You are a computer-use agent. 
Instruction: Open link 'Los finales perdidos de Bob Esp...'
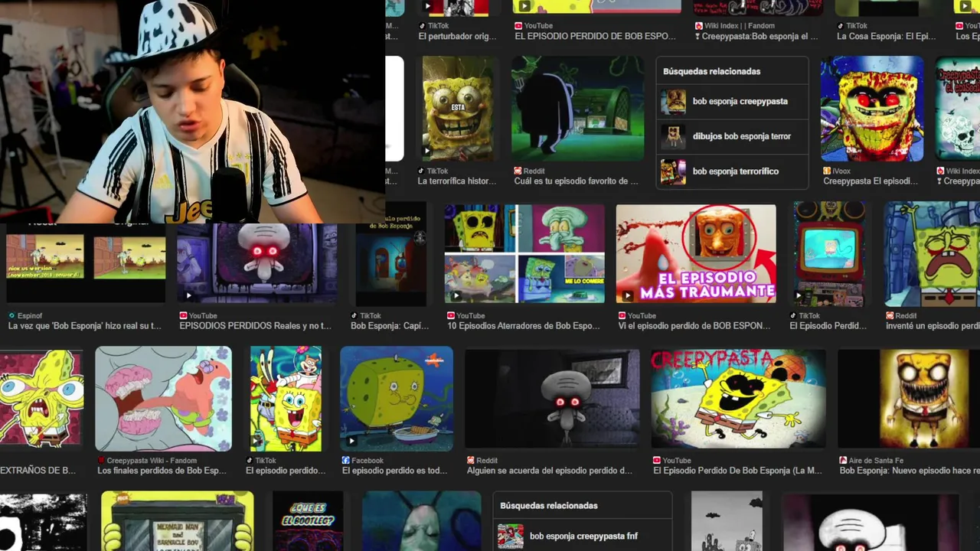pyautogui.click(x=162, y=471)
